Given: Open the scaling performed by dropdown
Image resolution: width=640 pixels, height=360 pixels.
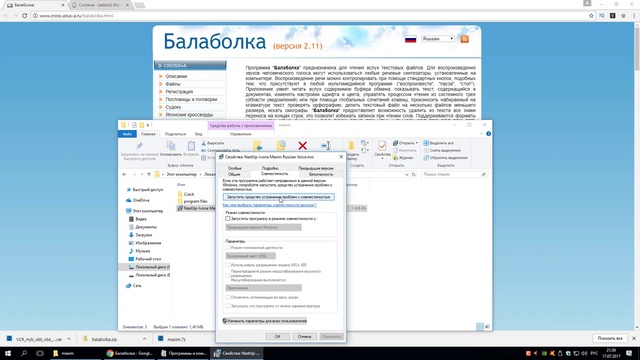Looking at the screenshot, I should pos(264,288).
